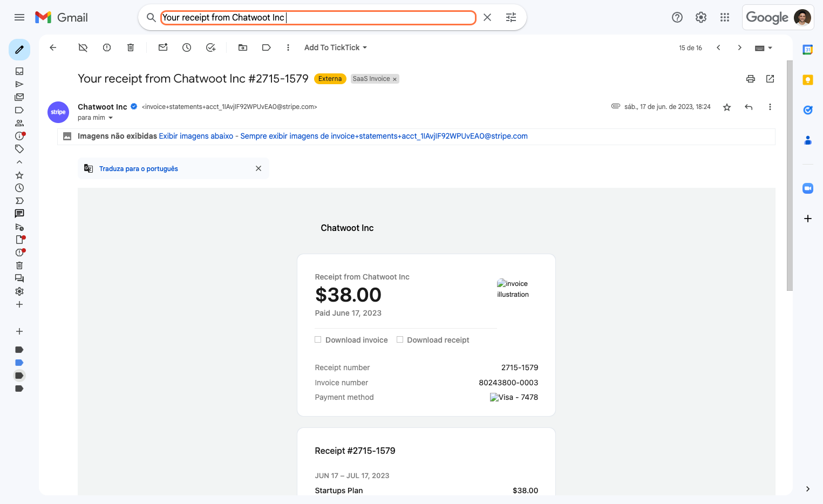Collapse the sidebar Less chevron
823x504 pixels.
(19, 162)
